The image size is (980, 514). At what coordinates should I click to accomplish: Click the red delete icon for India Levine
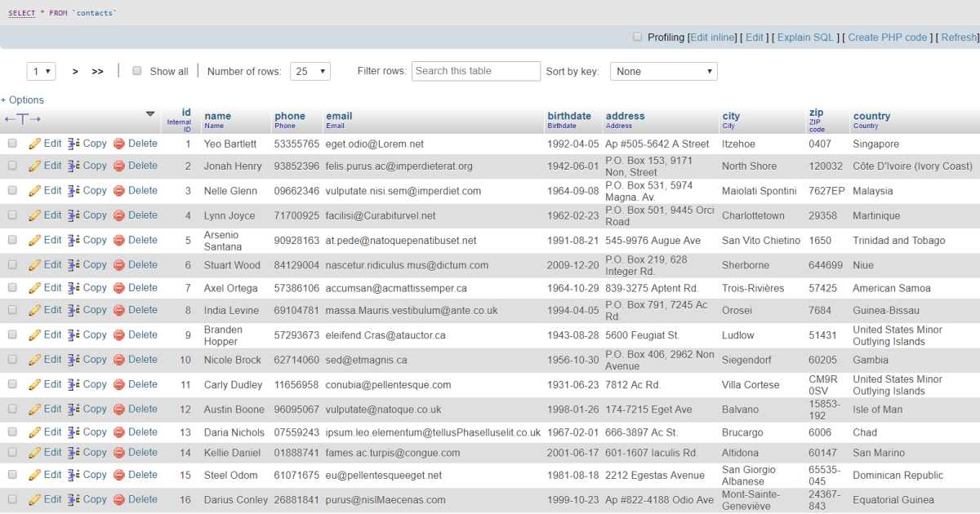[x=119, y=310]
